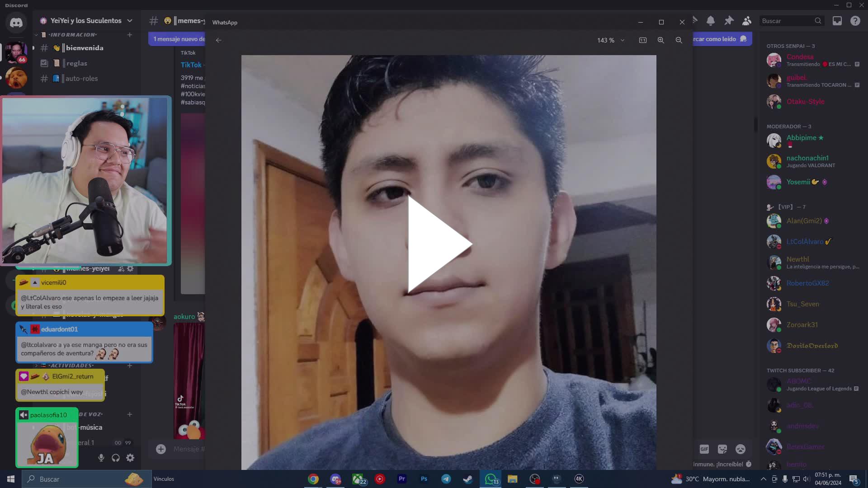This screenshot has width=868, height=488.
Task: Open the bienvenida channel
Action: coord(84,48)
